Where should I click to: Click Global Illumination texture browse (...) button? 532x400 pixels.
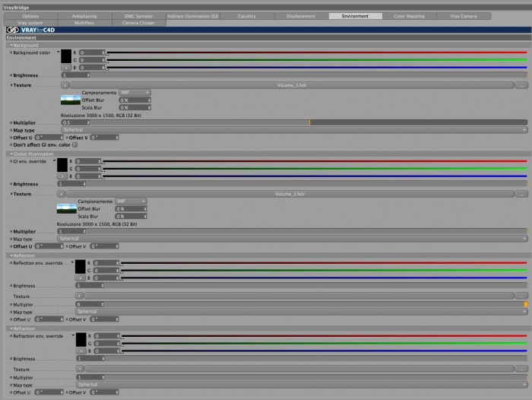point(521,194)
